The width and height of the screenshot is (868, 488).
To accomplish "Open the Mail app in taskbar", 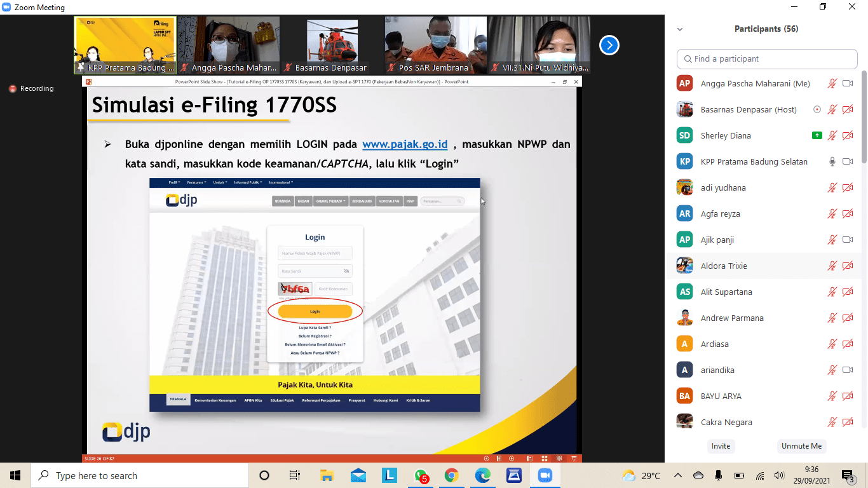I will [x=358, y=475].
